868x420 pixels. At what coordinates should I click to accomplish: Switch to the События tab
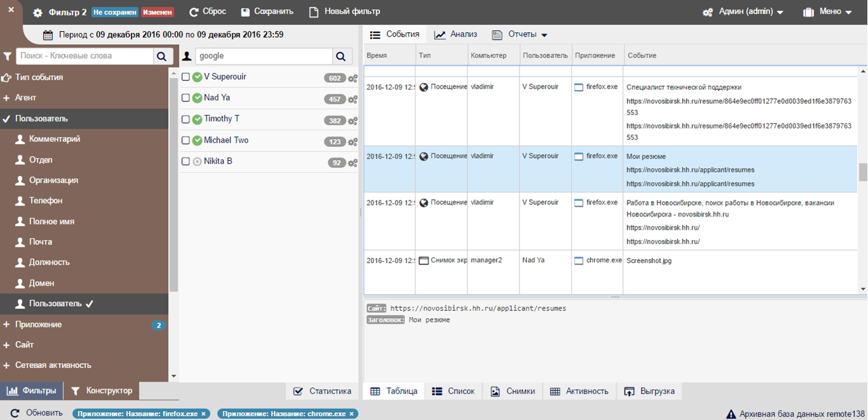[395, 35]
